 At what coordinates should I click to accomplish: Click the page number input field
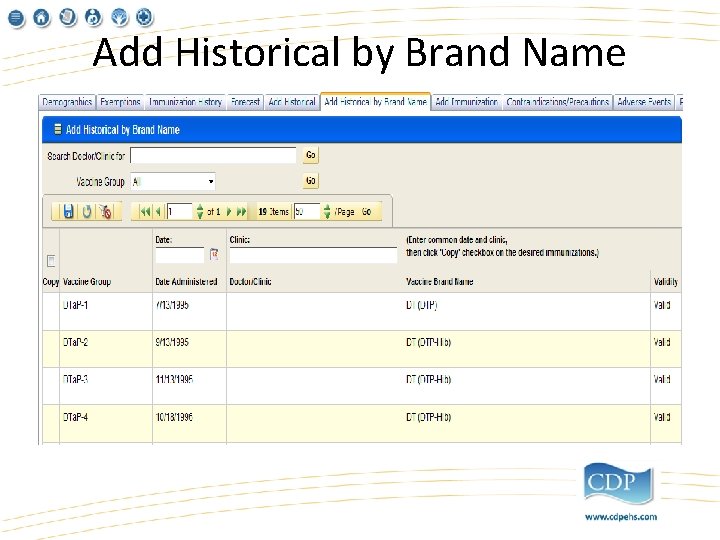pyautogui.click(x=180, y=212)
